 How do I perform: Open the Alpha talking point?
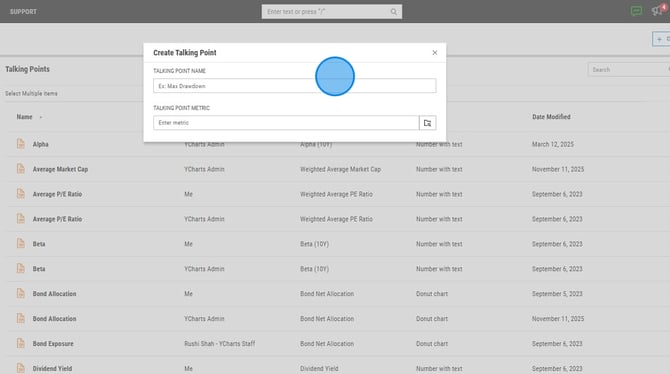pyautogui.click(x=41, y=144)
